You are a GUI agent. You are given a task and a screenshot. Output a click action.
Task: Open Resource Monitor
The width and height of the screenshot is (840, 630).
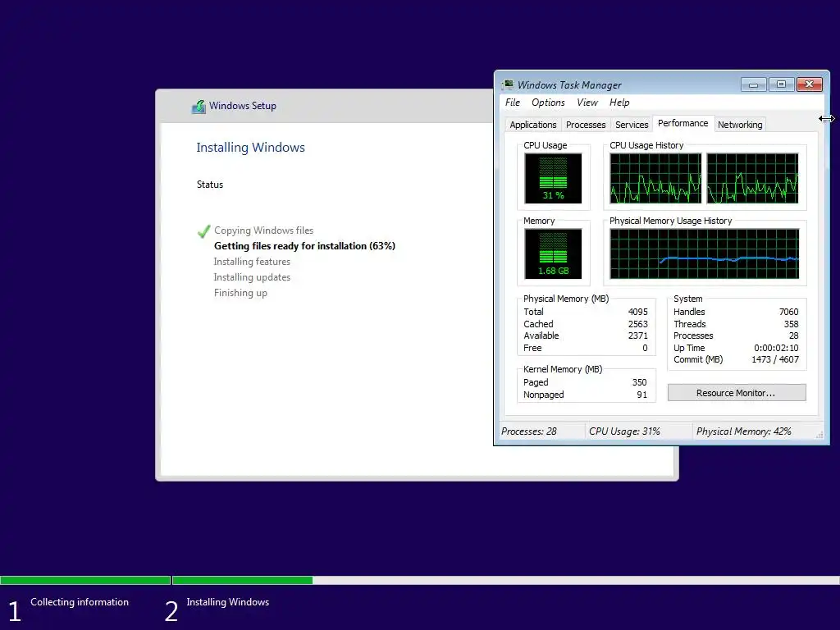pyautogui.click(x=737, y=393)
